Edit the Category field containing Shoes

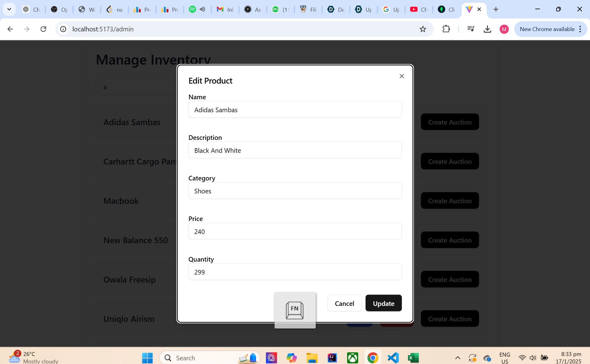[x=295, y=191]
